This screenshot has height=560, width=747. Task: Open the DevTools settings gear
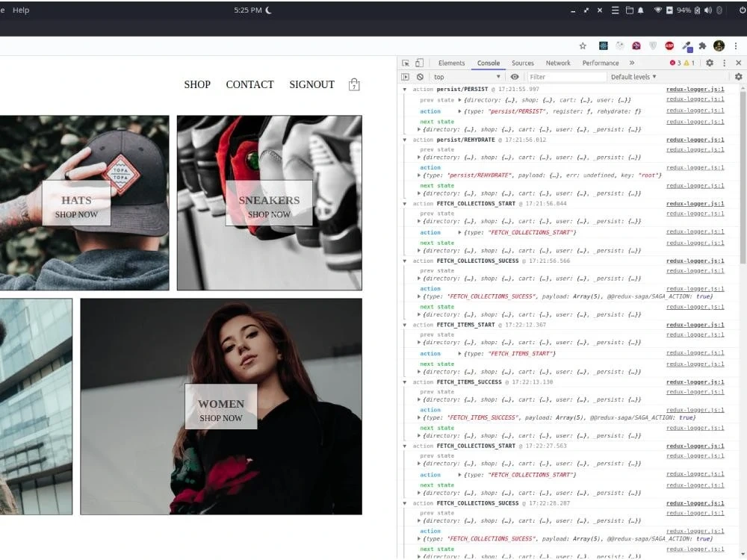click(710, 63)
